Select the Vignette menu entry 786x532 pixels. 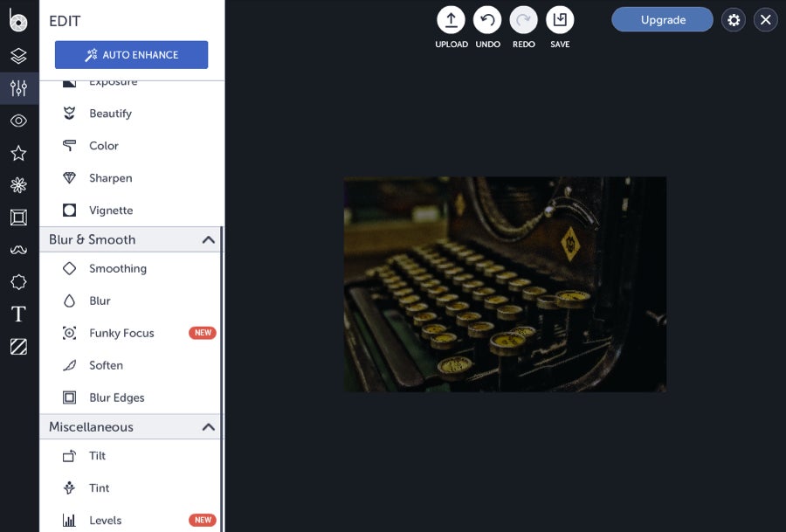(130, 211)
